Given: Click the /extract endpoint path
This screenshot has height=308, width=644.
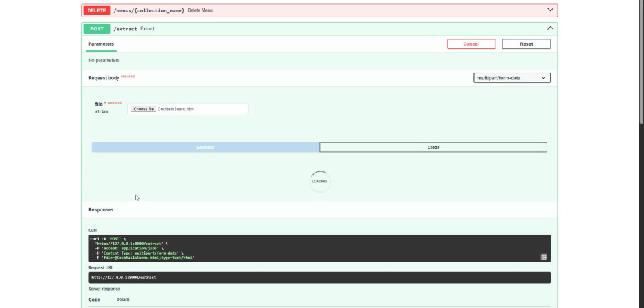Looking at the screenshot, I should point(125,29).
